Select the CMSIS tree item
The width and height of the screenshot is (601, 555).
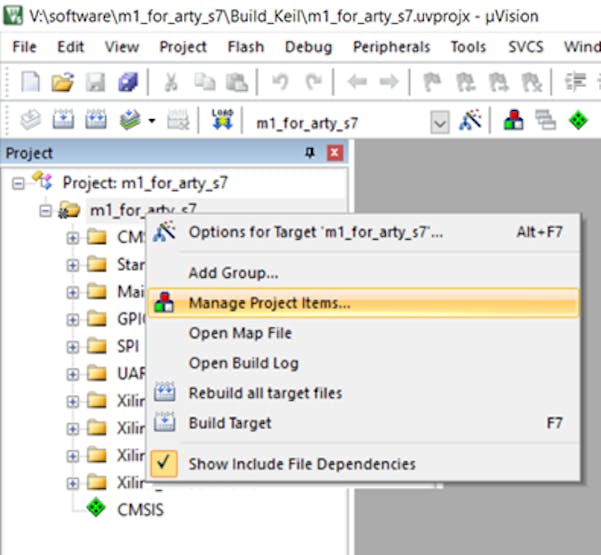pos(140,510)
